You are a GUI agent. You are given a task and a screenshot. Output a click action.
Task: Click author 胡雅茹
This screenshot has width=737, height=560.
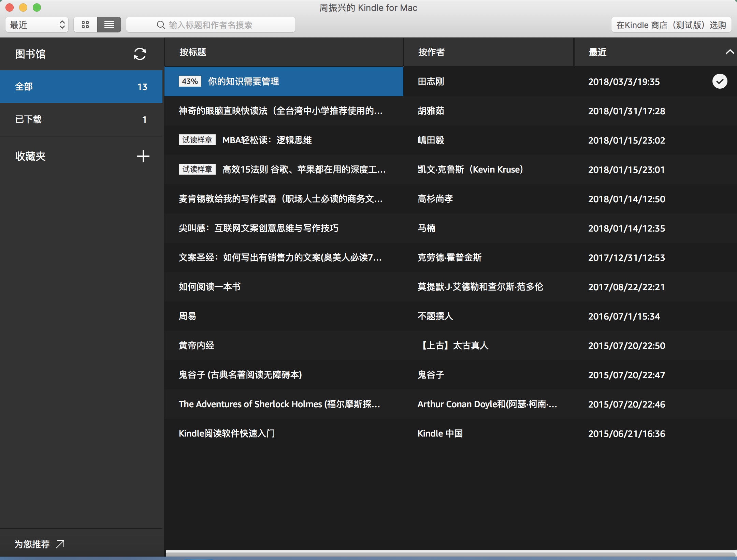click(x=431, y=111)
